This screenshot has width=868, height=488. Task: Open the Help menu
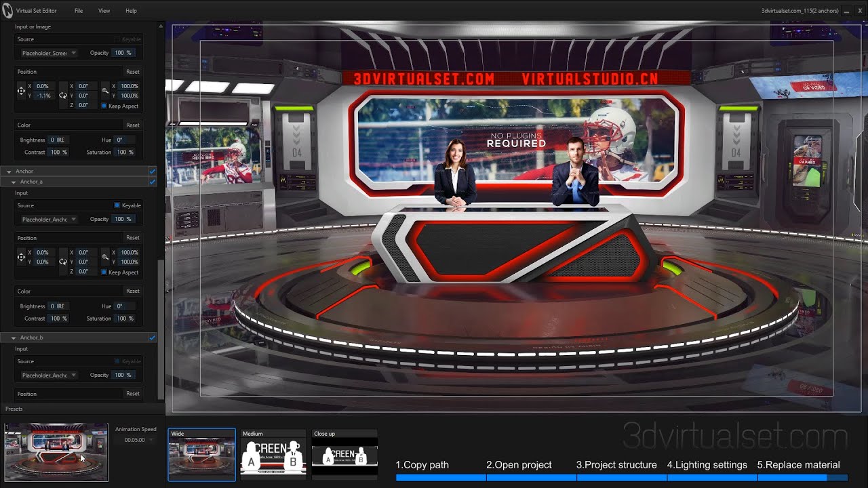(x=131, y=11)
